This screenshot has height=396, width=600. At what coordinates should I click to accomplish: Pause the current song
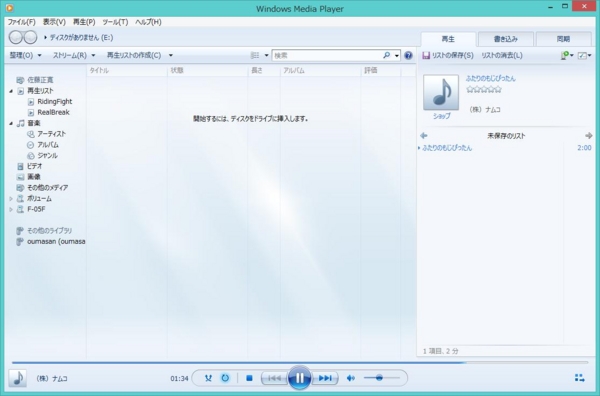point(300,378)
